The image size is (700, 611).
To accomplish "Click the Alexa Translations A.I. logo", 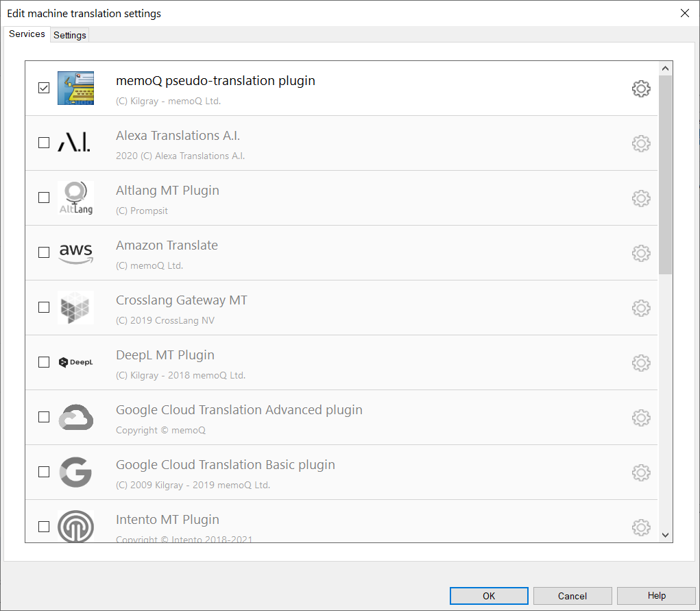I will pyautogui.click(x=74, y=143).
